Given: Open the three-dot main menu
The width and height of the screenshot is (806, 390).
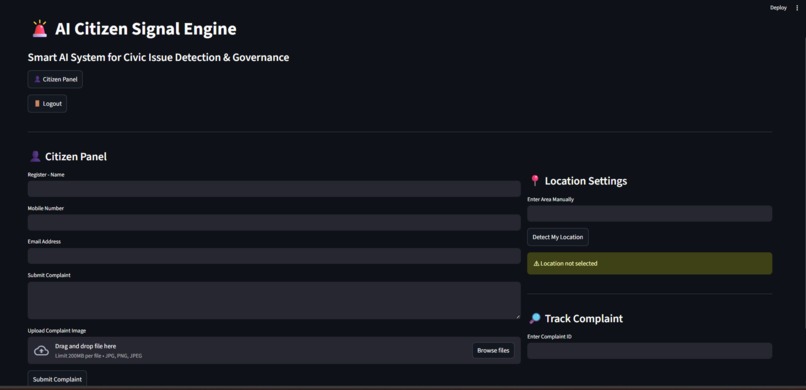Looking at the screenshot, I should pyautogui.click(x=797, y=8).
